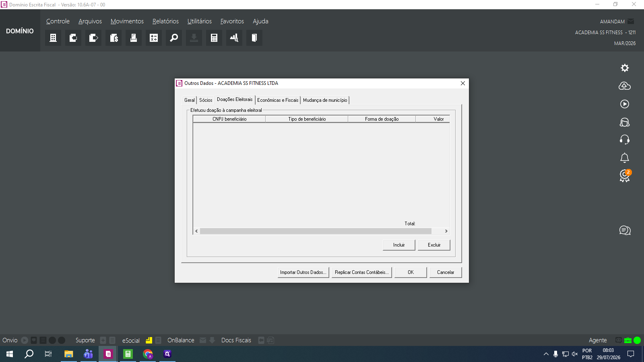Click the cloud upload sidebar icon
The height and width of the screenshot is (362, 644).
625,86
